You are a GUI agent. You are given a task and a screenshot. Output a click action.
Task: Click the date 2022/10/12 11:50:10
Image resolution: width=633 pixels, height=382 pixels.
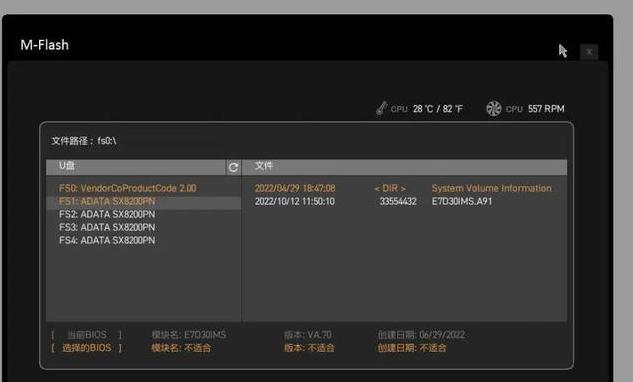(295, 201)
